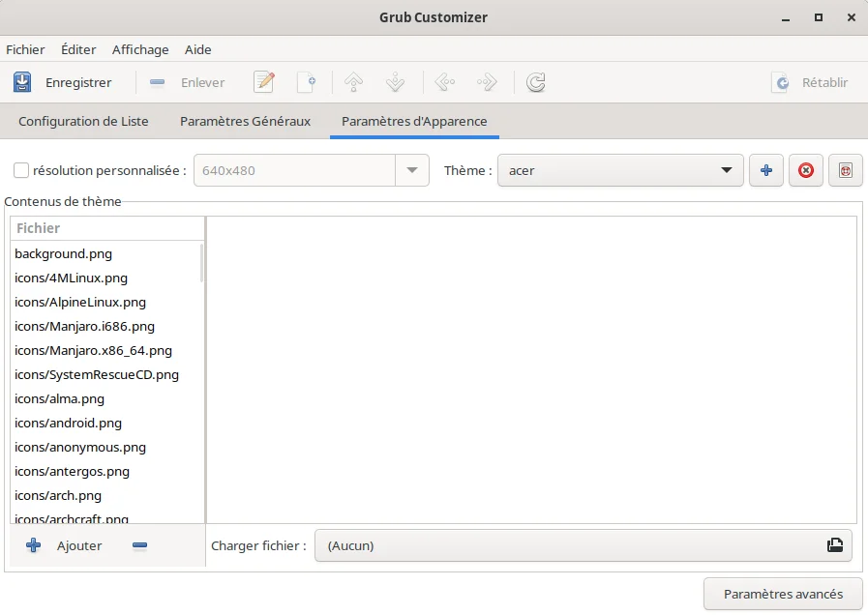Click the new entry document icon
This screenshot has width=868, height=615.
(306, 82)
